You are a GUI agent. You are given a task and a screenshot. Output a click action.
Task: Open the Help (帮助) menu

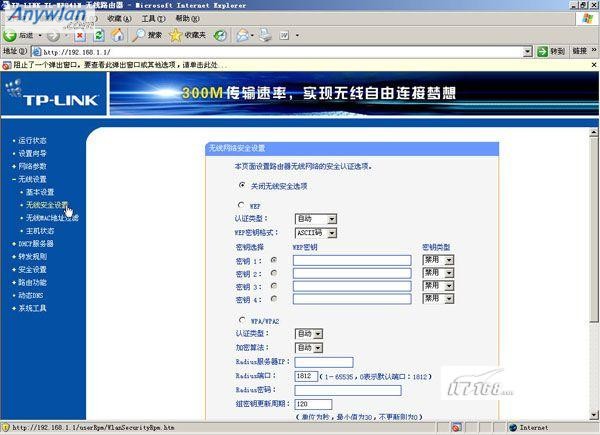tap(188, 18)
